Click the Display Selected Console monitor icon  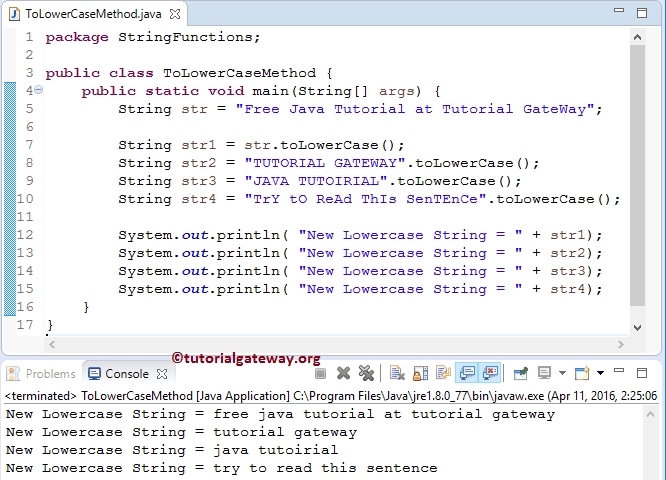[x=544, y=373]
